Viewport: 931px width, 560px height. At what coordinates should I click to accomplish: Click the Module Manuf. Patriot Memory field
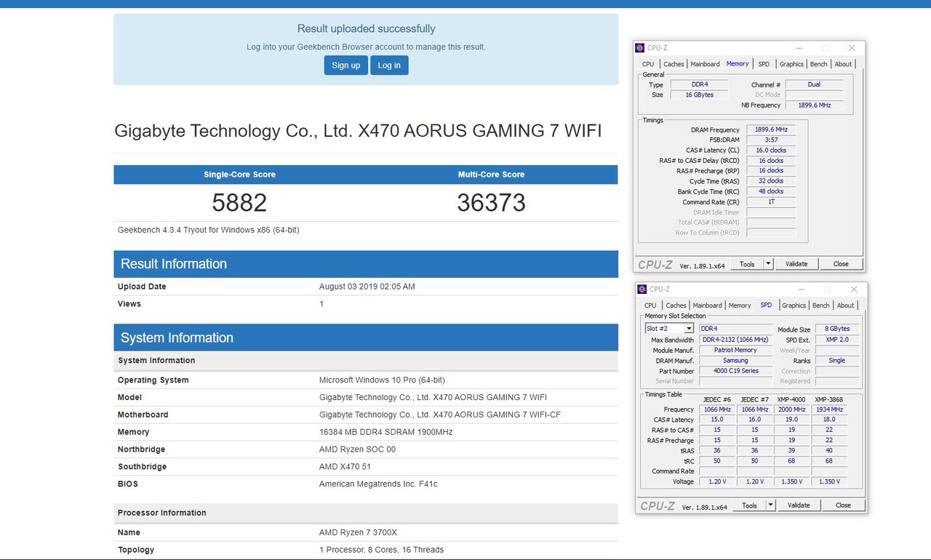[735, 350]
